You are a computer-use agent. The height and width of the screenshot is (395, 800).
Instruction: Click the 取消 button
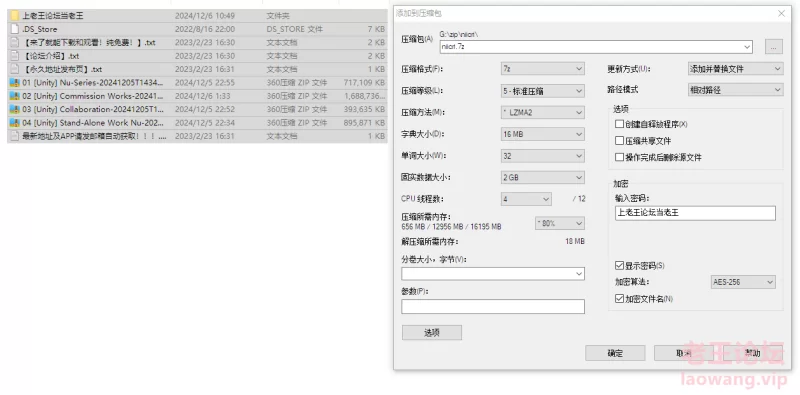[x=684, y=353]
